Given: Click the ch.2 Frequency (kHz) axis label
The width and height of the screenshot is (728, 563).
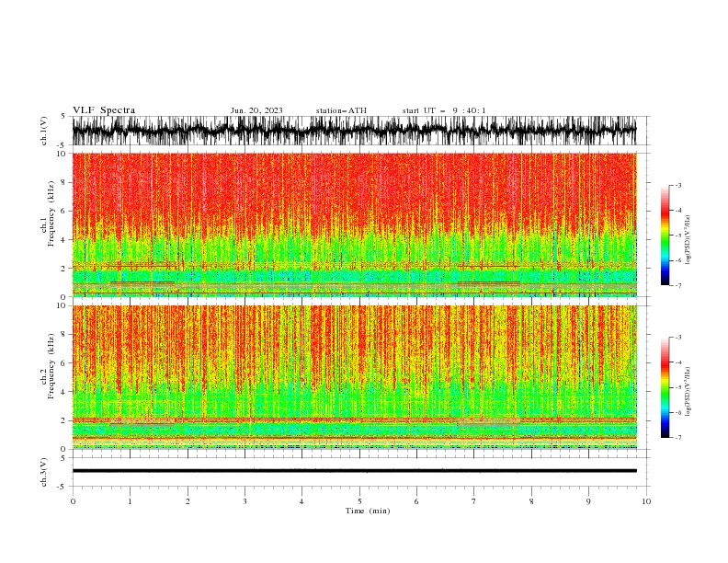Looking at the screenshot, I should tap(48, 366).
